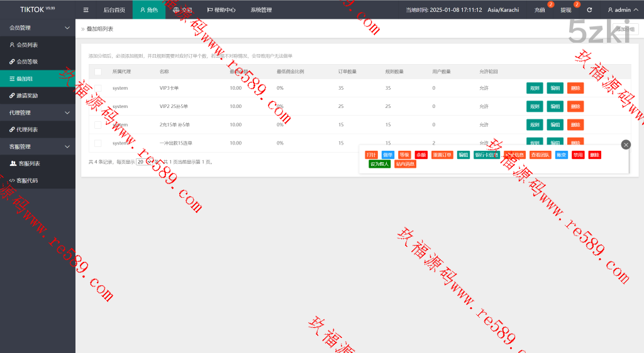This screenshot has height=353, width=644.
Task: Open 客服代码 in the sidebar
Action: [x=27, y=180]
